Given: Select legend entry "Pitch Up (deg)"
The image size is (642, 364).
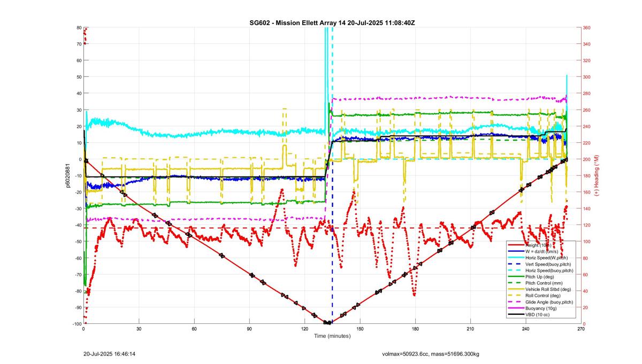Looking at the screenshot, I should click(x=540, y=277).
